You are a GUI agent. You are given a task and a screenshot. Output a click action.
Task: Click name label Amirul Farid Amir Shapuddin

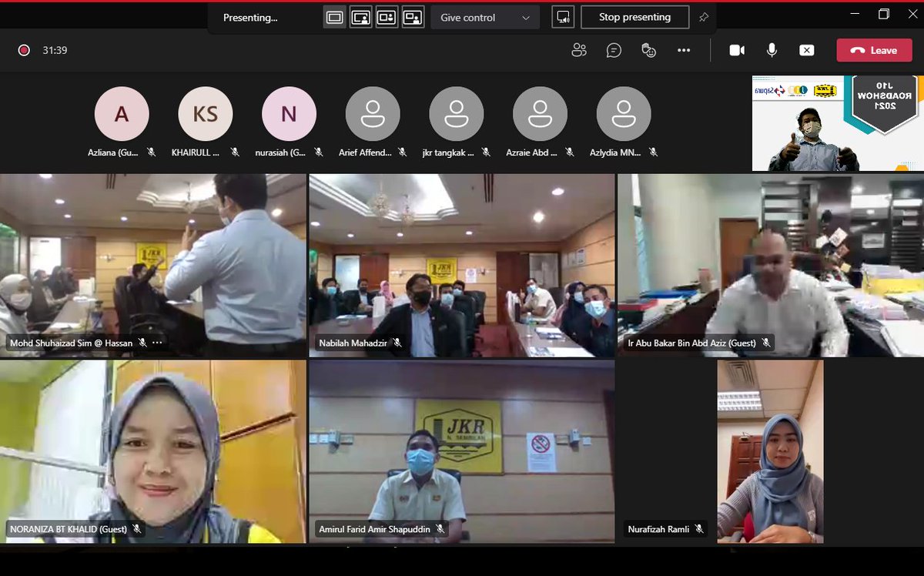click(x=375, y=529)
